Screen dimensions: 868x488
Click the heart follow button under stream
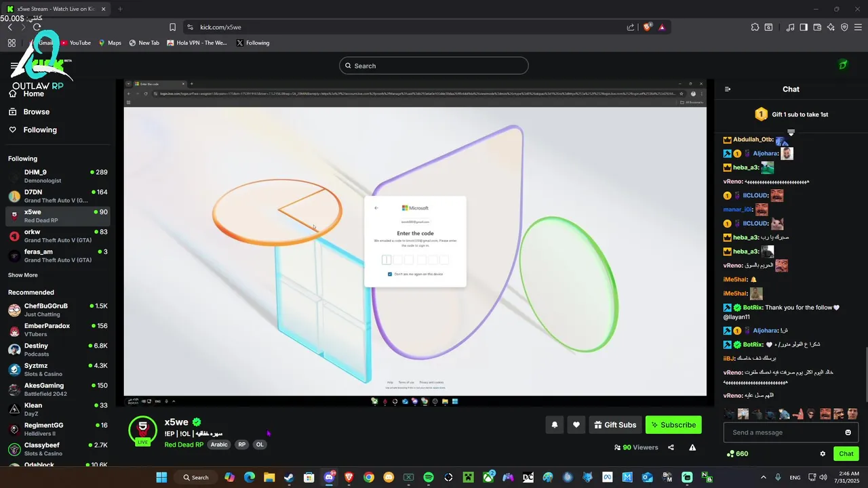tap(576, 425)
